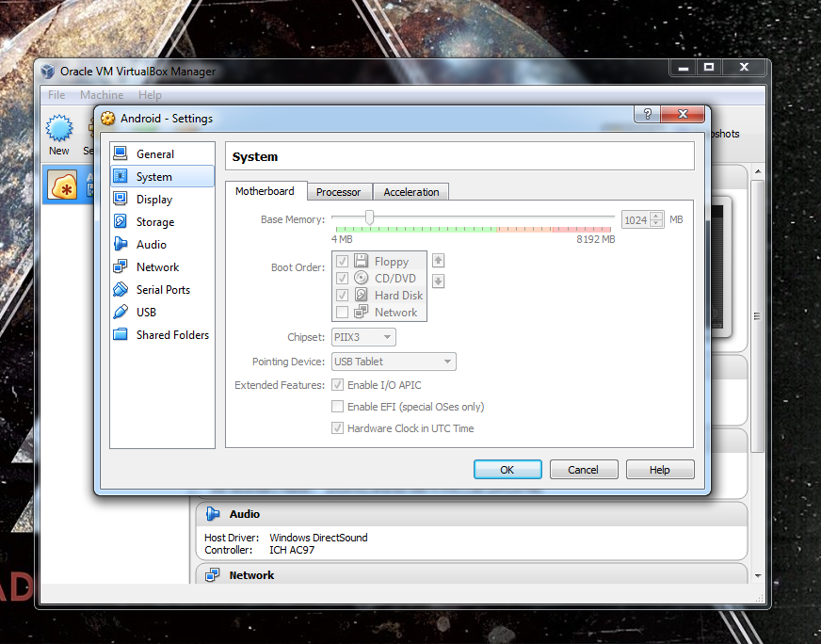Click the VirtualBox cube icon in title bar

click(48, 71)
